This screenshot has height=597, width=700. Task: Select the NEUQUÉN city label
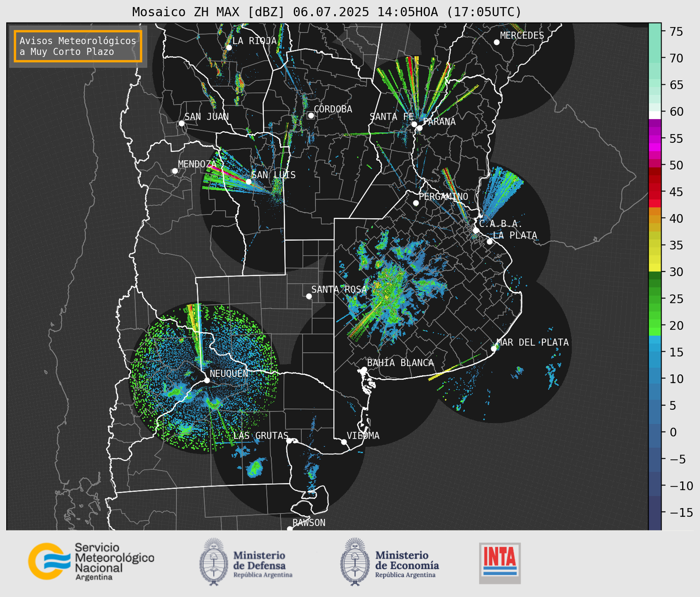229,373
